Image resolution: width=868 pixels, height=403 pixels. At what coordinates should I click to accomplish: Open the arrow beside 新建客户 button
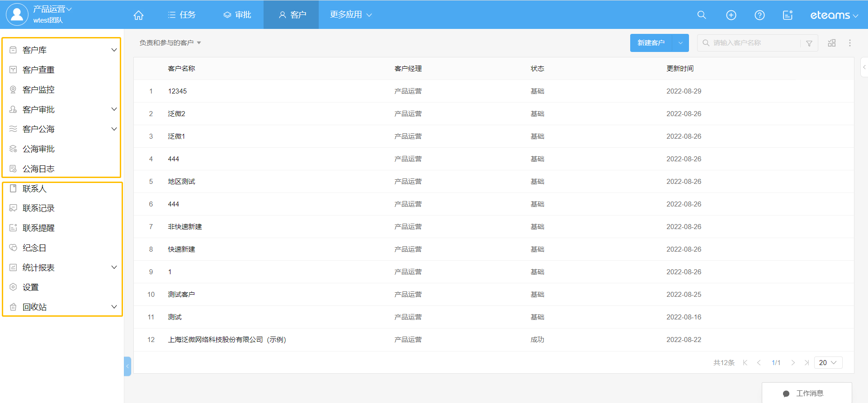click(x=680, y=43)
